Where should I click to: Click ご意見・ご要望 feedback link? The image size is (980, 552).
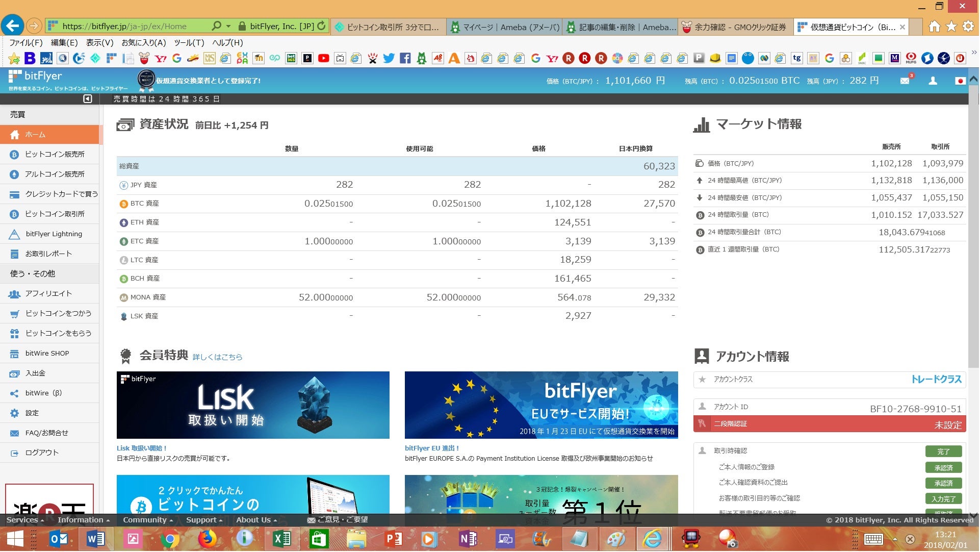tap(338, 520)
